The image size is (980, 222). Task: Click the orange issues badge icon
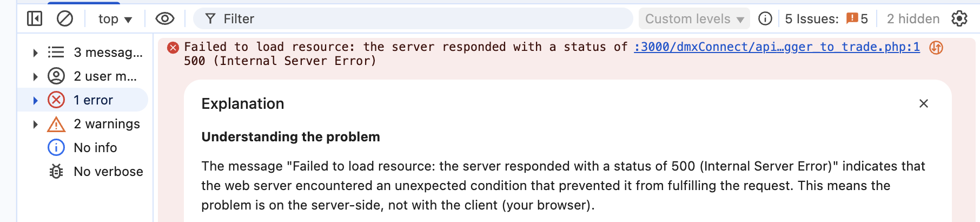pos(852,19)
